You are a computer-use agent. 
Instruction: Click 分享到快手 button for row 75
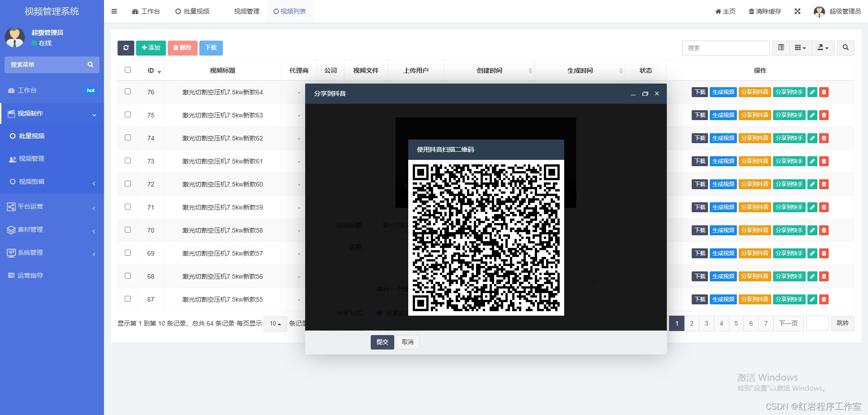point(789,115)
